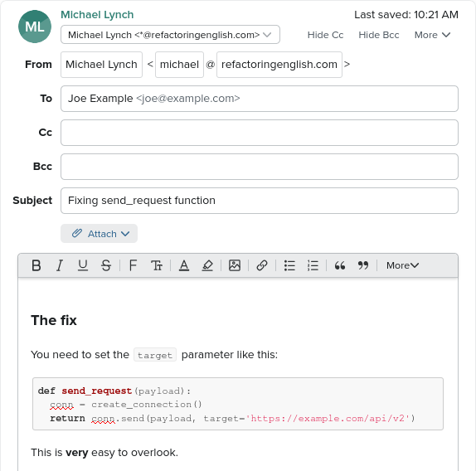476x471 pixels.
Task: Open the text color picker
Action: [x=184, y=265]
